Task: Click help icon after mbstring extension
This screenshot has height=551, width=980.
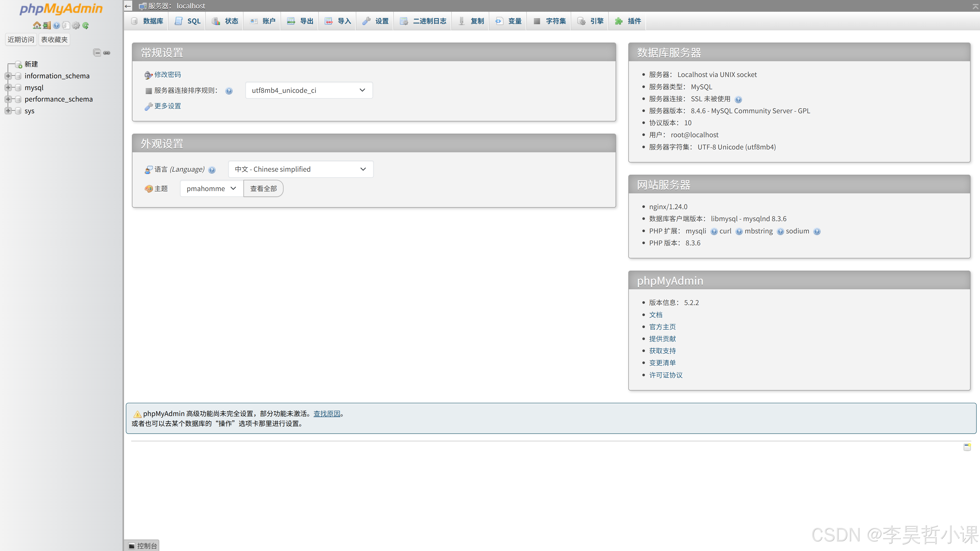Action: [780, 232]
